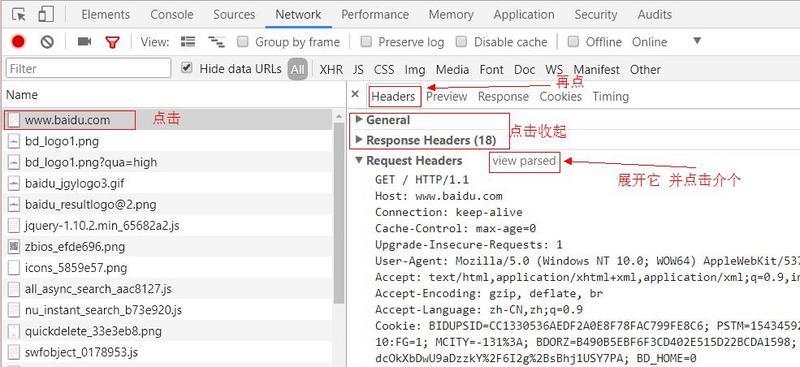Select jquery-1.10.2.min_65682a2.js request

(x=168, y=226)
